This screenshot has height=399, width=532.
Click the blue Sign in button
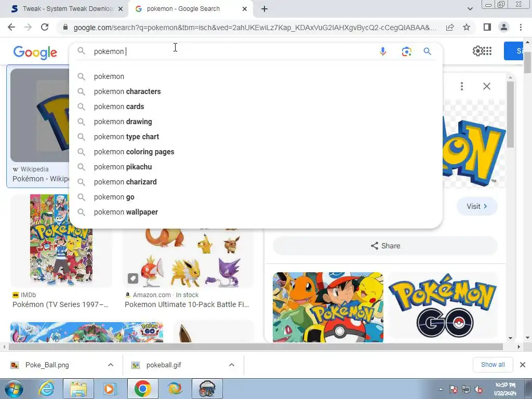[x=513, y=51]
